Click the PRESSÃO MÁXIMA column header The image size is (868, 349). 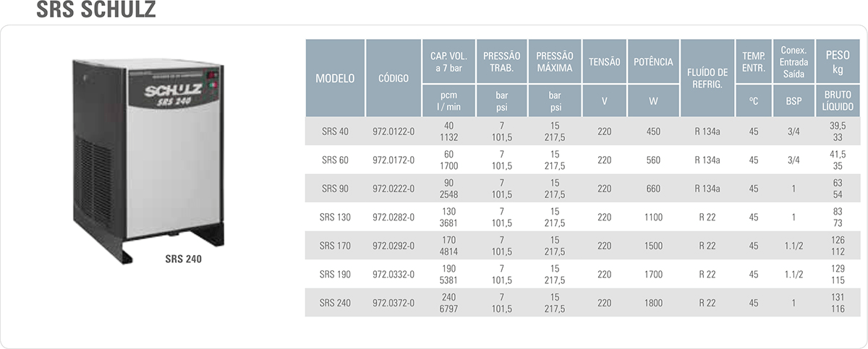point(555,62)
